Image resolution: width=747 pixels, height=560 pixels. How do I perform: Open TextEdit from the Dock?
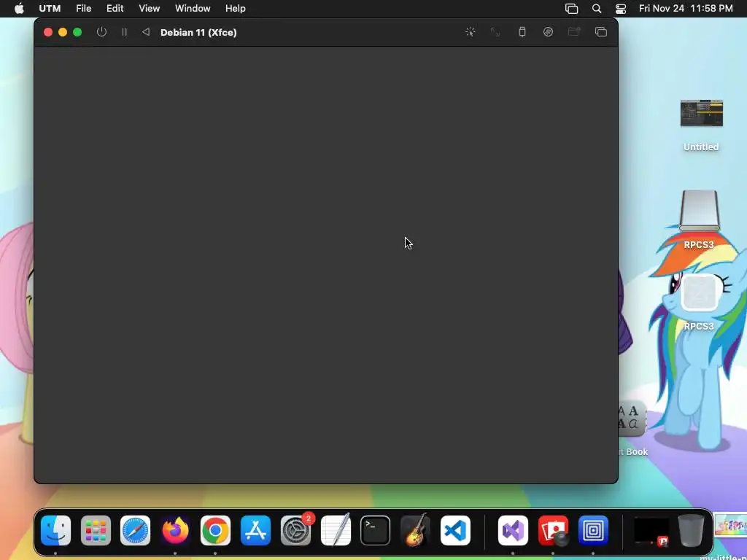click(336, 530)
